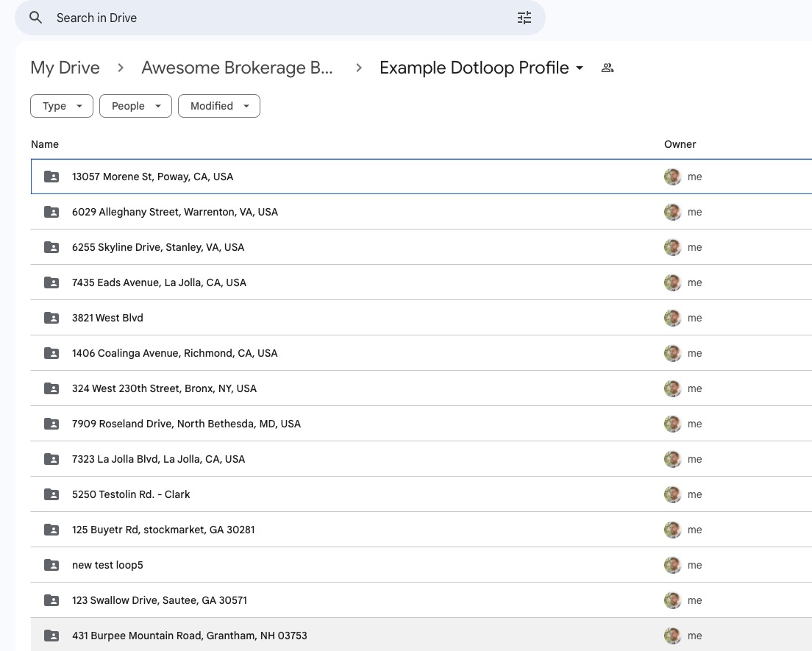Expand the Modified filter dropdown
Screen dimensions: 812x651
[219, 106]
